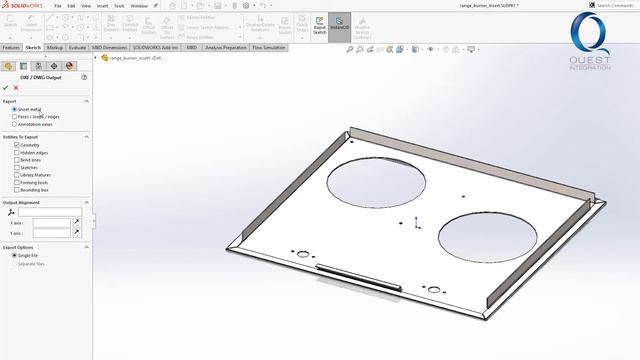
Task: Switch to the Features tab
Action: (11, 48)
